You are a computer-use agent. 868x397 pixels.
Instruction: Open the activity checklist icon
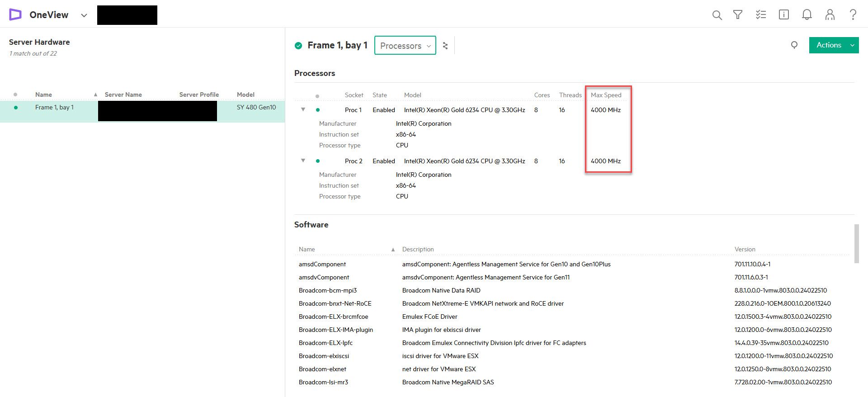pos(761,15)
